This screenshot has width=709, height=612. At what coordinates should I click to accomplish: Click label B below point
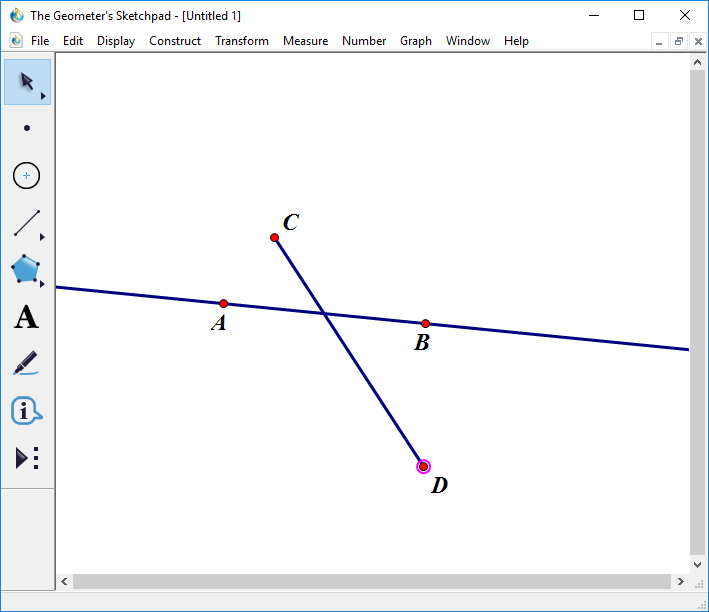click(421, 342)
